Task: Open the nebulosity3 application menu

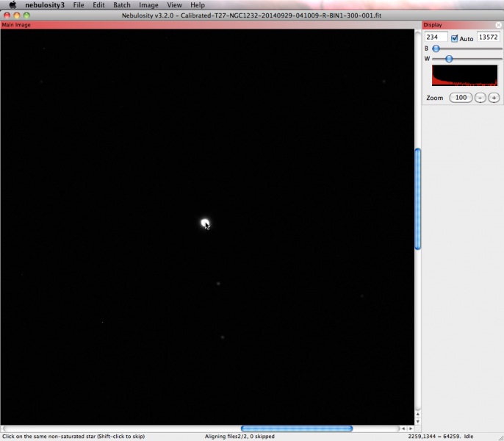Action: 45,5
